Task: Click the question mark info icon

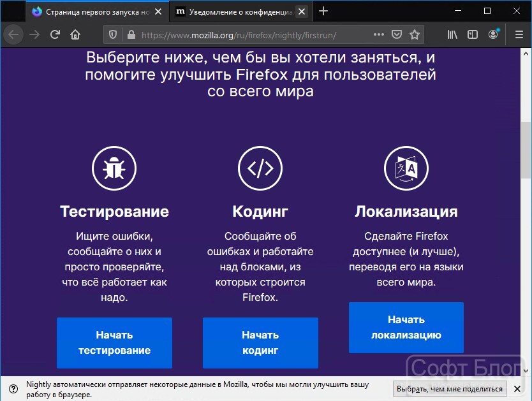Action: (13, 389)
